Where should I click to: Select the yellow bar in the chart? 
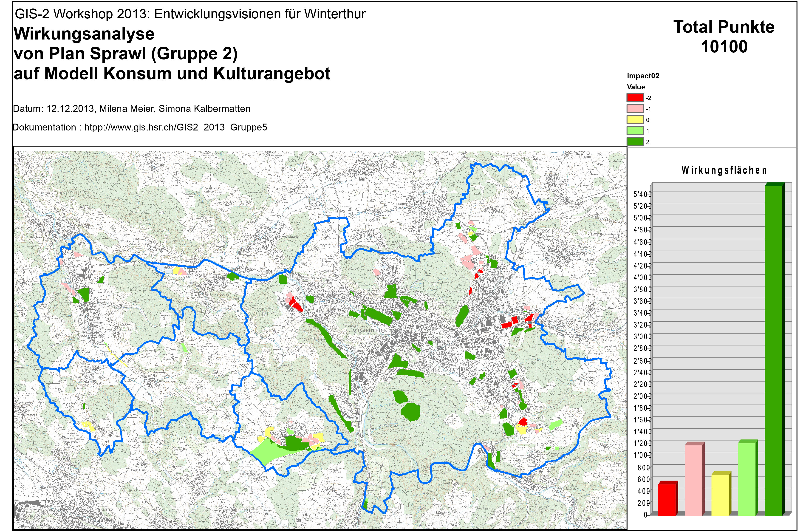(720, 495)
